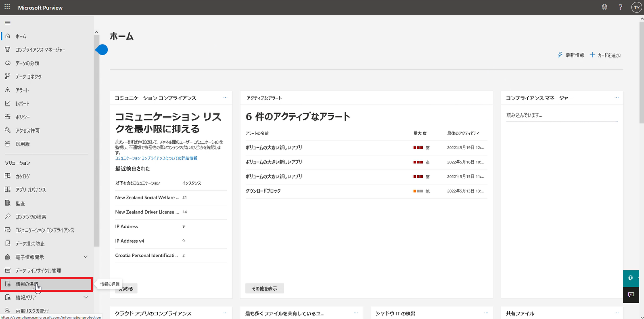Open more options on コミュニケーション コンプライアンス card

point(226,98)
